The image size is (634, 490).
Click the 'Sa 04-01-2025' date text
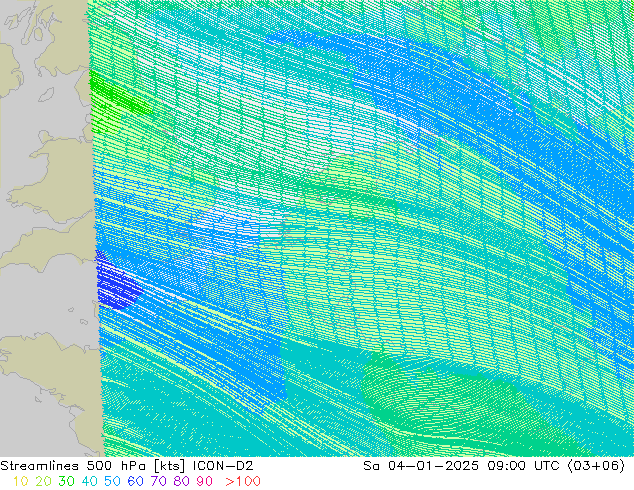421,466
